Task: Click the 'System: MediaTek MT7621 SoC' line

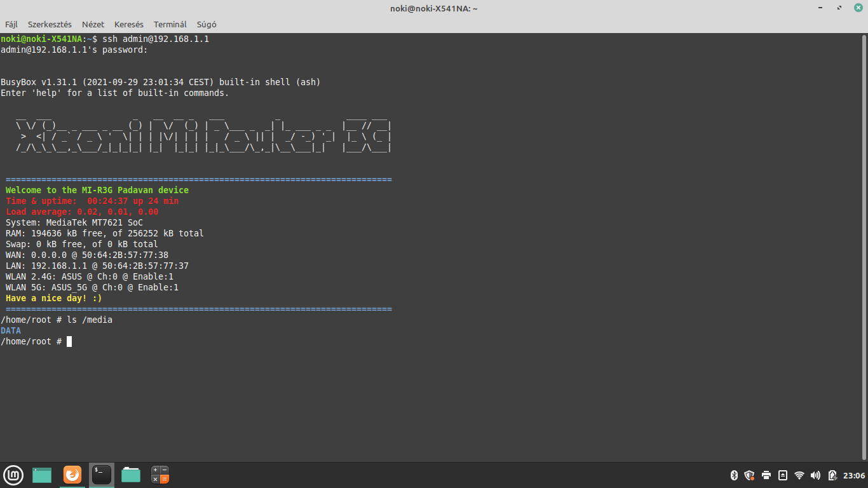Action: pyautogui.click(x=74, y=222)
